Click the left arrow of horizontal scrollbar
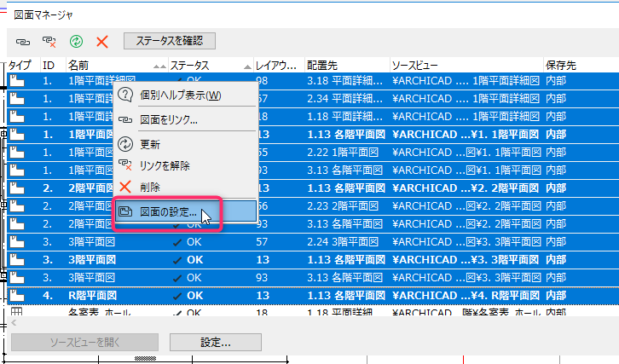Viewport: 619px width, 364px height. [14, 323]
